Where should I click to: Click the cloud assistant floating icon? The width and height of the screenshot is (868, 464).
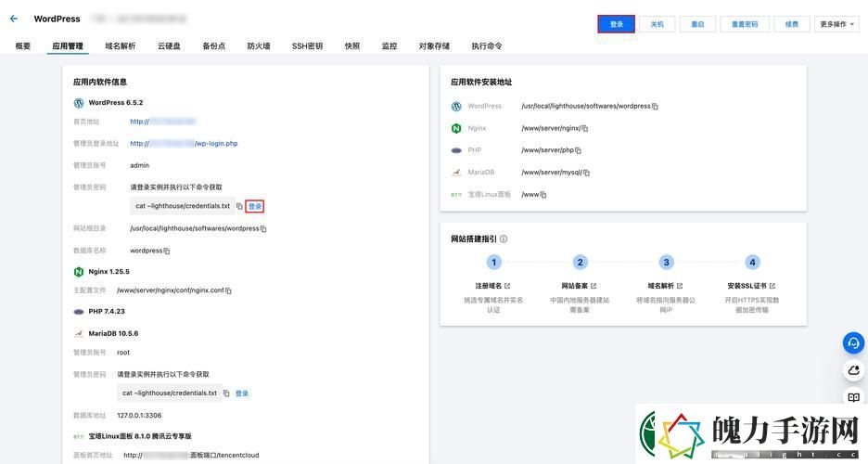(x=853, y=370)
